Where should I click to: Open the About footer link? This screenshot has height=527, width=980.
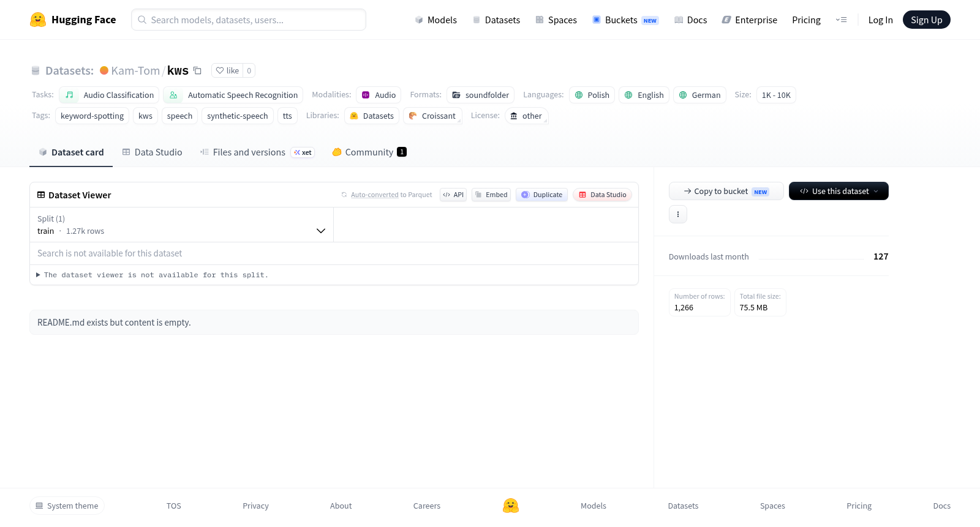tap(341, 506)
